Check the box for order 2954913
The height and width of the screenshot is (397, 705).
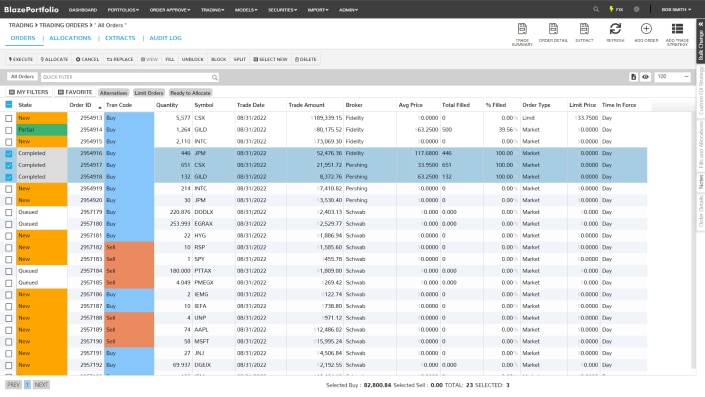point(9,118)
